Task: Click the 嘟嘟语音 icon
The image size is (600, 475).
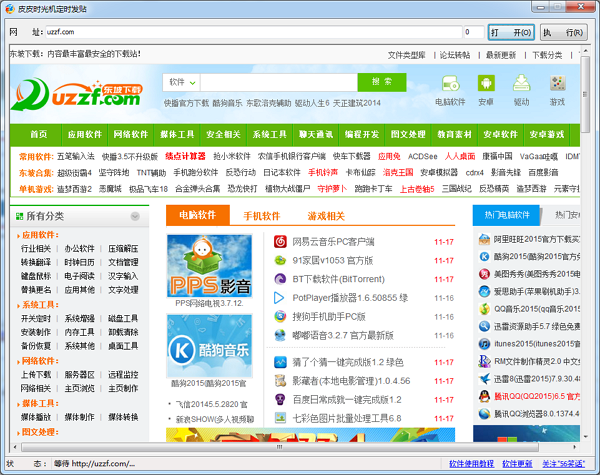Action: pos(280,335)
